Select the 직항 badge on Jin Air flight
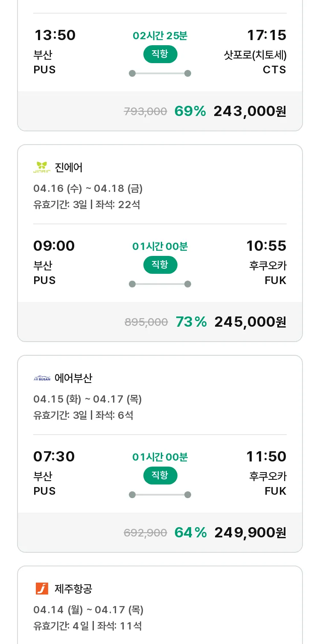 click(160, 265)
